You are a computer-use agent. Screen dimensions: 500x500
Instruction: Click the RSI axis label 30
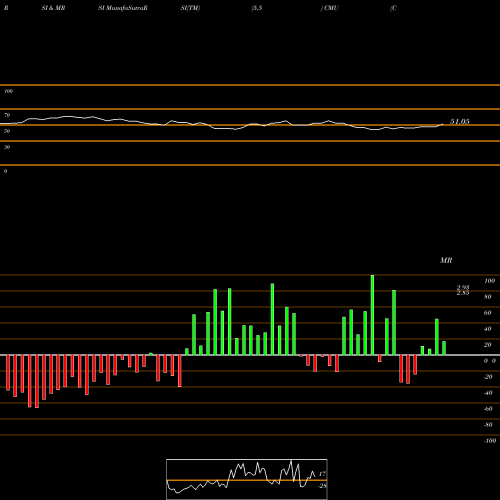(7, 147)
